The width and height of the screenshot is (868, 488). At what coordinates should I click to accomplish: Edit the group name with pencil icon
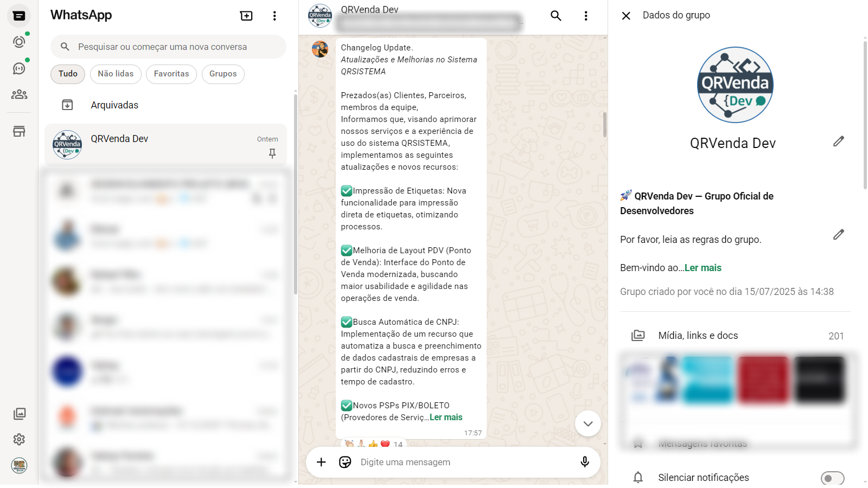[x=838, y=142]
